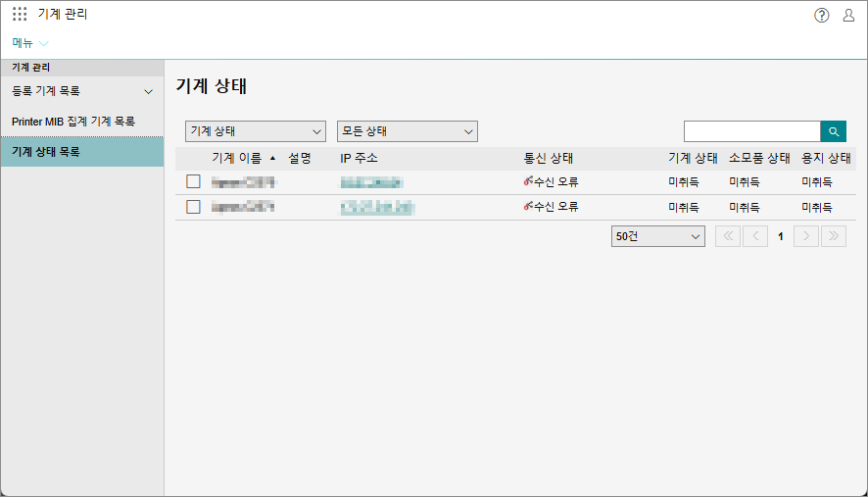Open the first machine's IP address link
The image size is (868, 497).
click(x=371, y=182)
